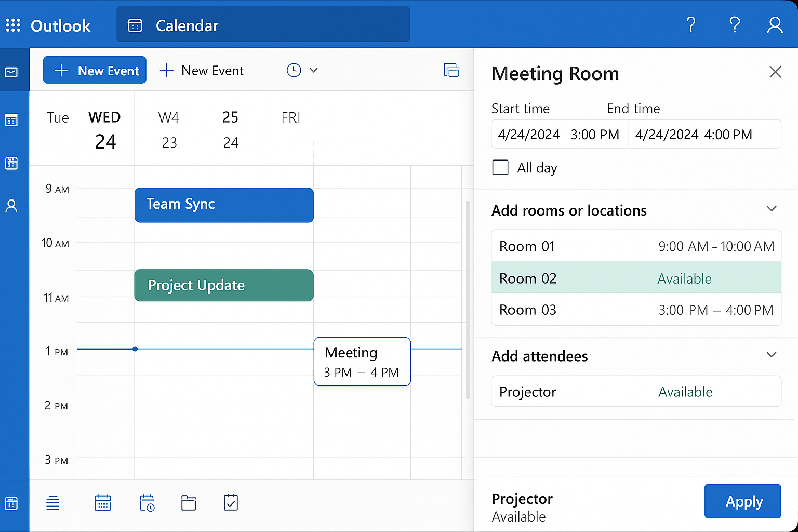This screenshot has height=532, width=798.
Task: Select Room 02 from the available rooms
Action: tap(636, 277)
